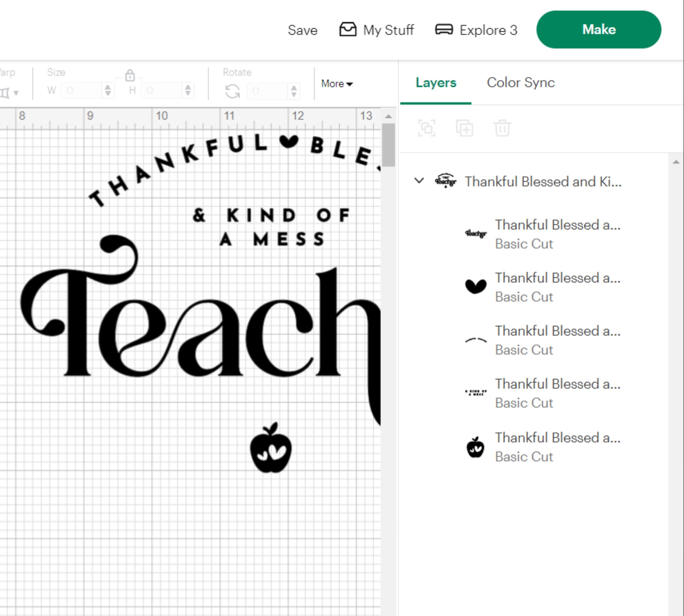Open the More options dropdown

pos(336,84)
